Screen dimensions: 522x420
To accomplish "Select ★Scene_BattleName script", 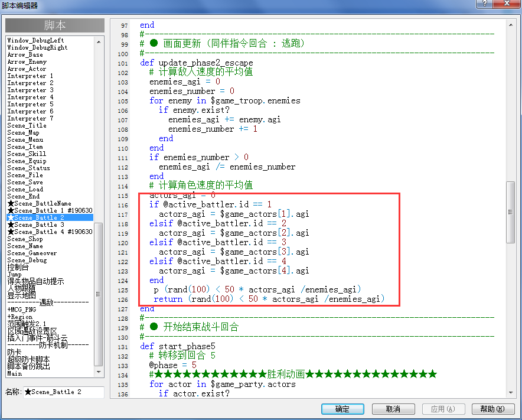I will click(x=40, y=203).
